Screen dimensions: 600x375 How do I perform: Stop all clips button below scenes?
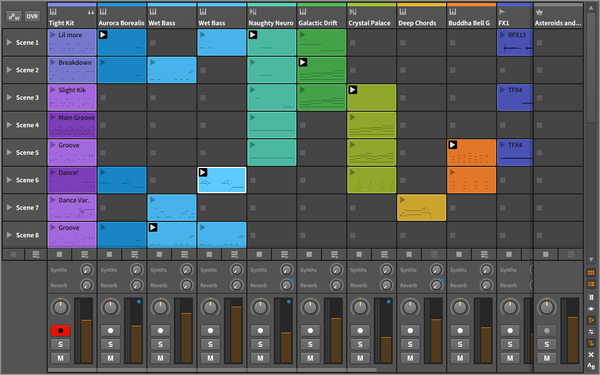click(x=13, y=254)
